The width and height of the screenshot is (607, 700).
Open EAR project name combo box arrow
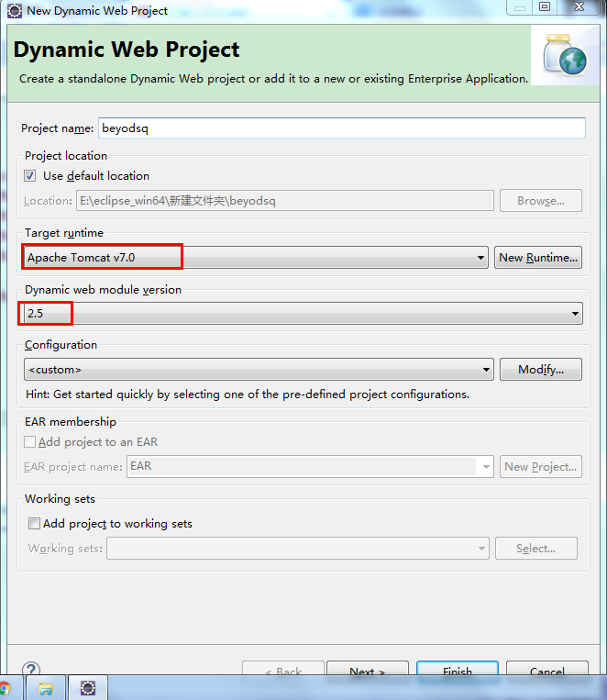click(486, 467)
